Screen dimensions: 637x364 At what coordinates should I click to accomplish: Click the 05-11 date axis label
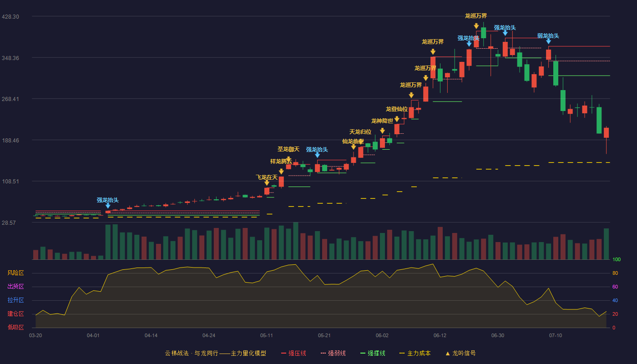267,335
